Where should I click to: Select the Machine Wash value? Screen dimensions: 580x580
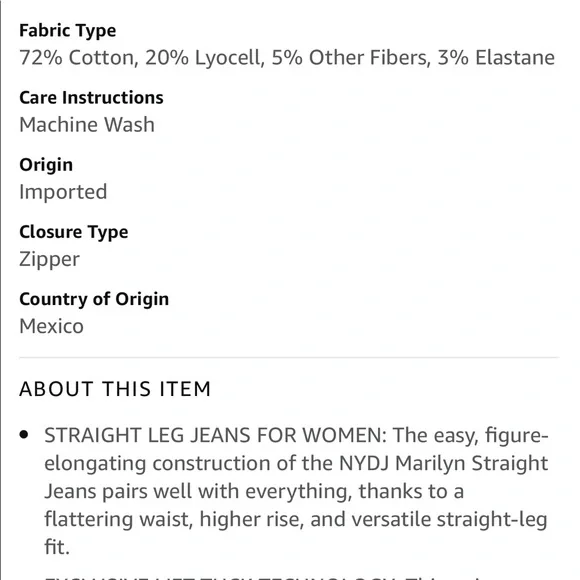click(87, 125)
